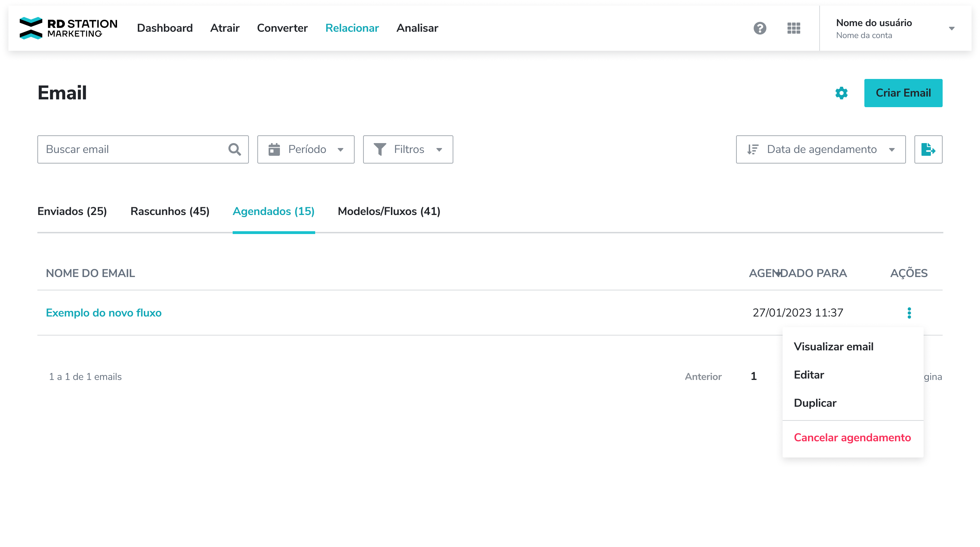Click the 27/01/2023 11:37 scheduled date

[797, 313]
